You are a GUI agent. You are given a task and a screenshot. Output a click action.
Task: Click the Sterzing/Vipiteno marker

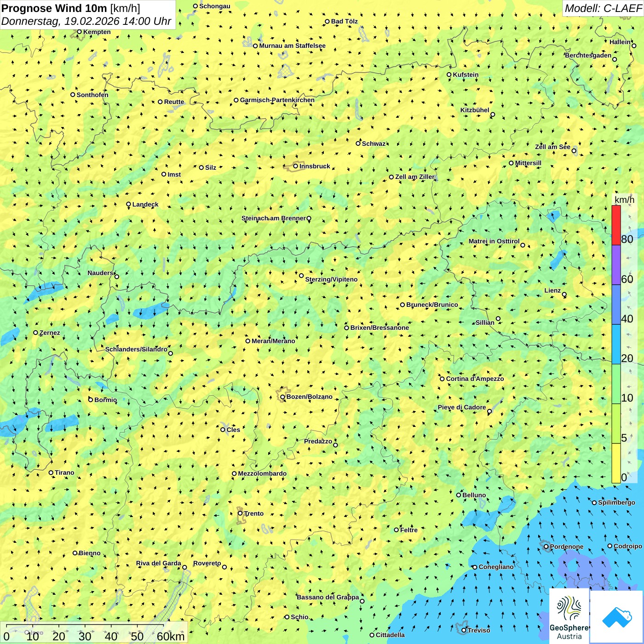coord(302,276)
